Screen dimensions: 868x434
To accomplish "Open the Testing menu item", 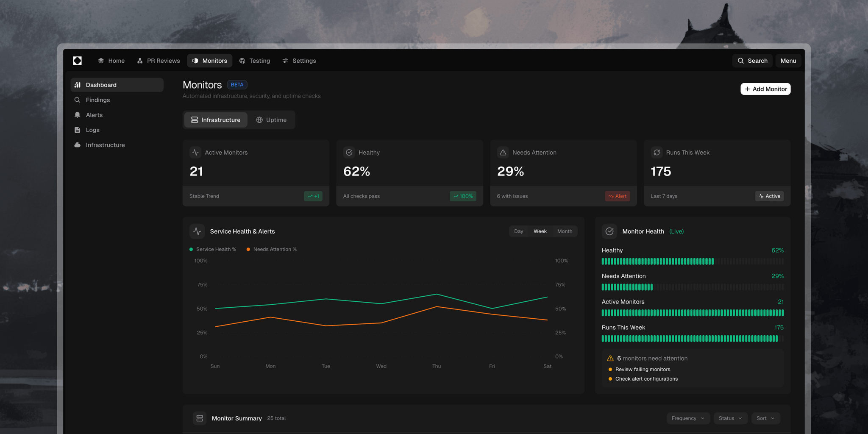I will 255,61.
